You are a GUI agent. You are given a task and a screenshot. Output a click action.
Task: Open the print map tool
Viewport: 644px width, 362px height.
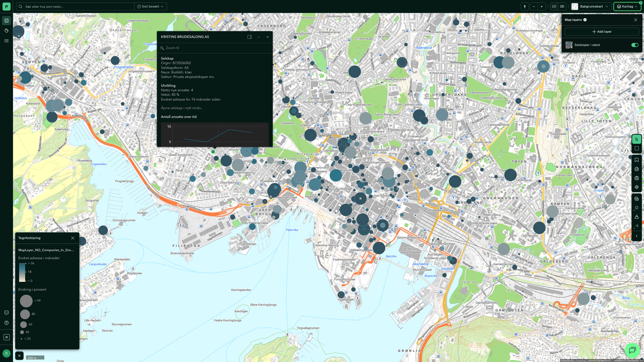pos(637,169)
